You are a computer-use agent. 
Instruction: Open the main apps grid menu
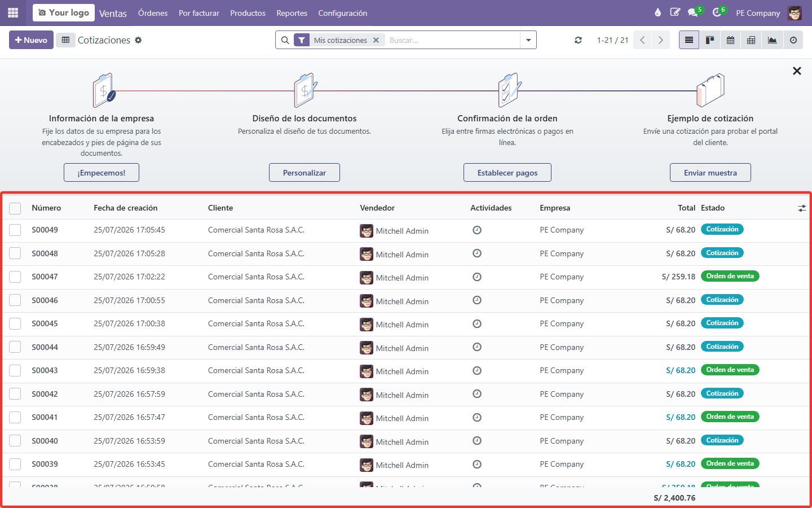[x=13, y=12]
